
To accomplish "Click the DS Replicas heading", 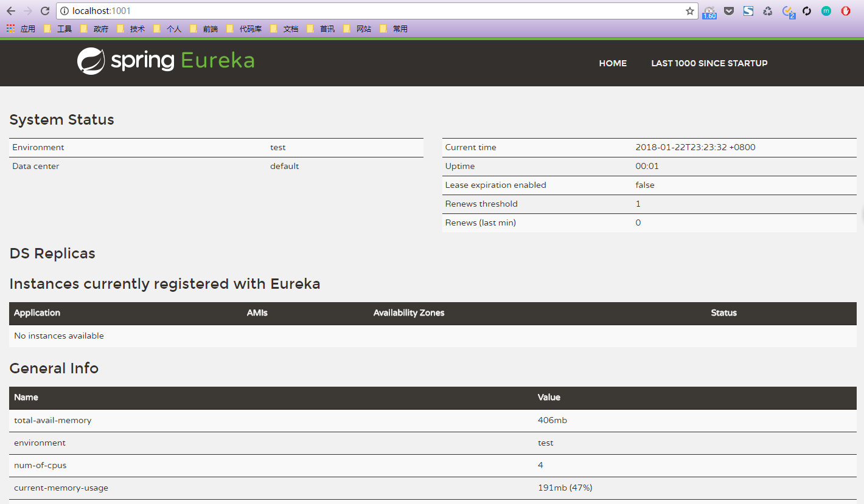I will coord(52,254).
